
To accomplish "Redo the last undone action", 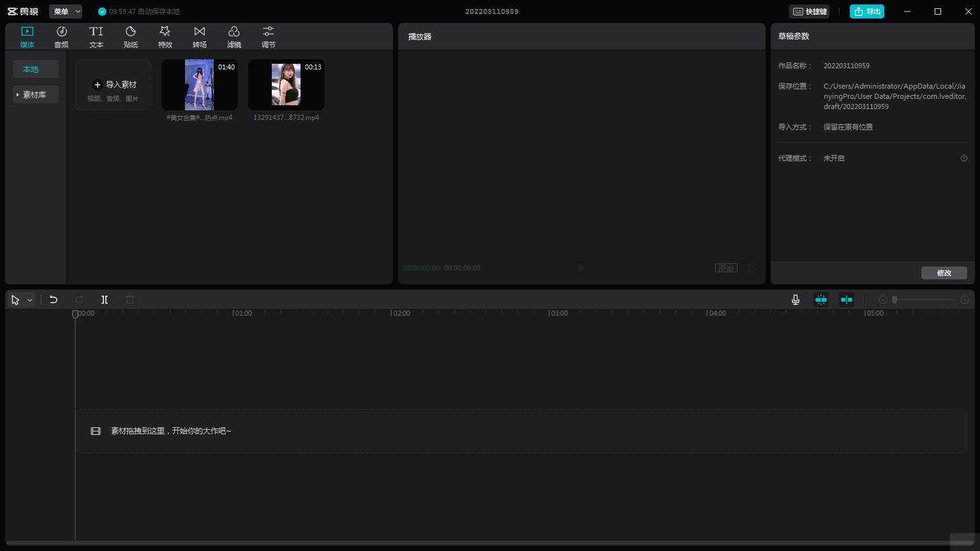I will pos(79,300).
